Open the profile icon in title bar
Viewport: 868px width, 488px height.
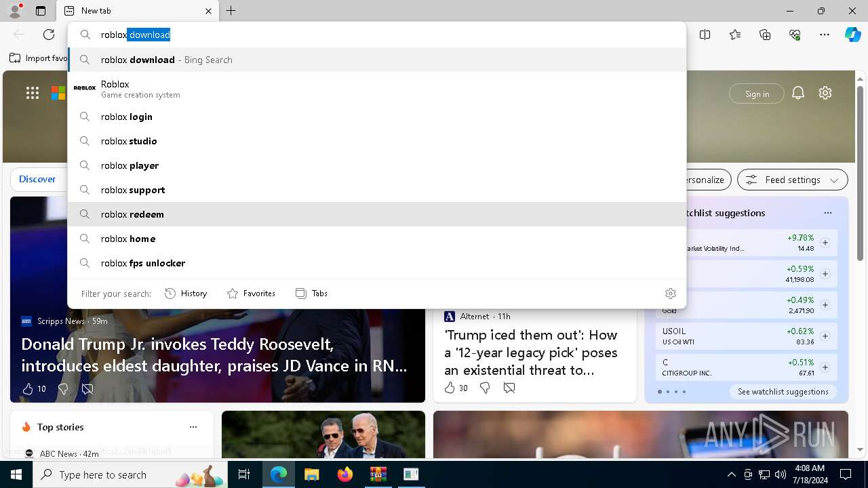click(15, 10)
